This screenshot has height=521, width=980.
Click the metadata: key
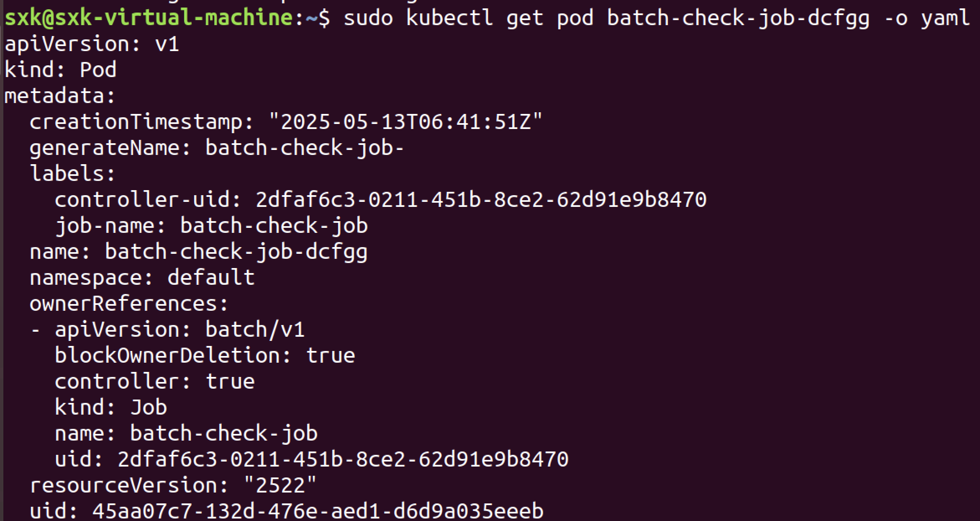(x=59, y=96)
